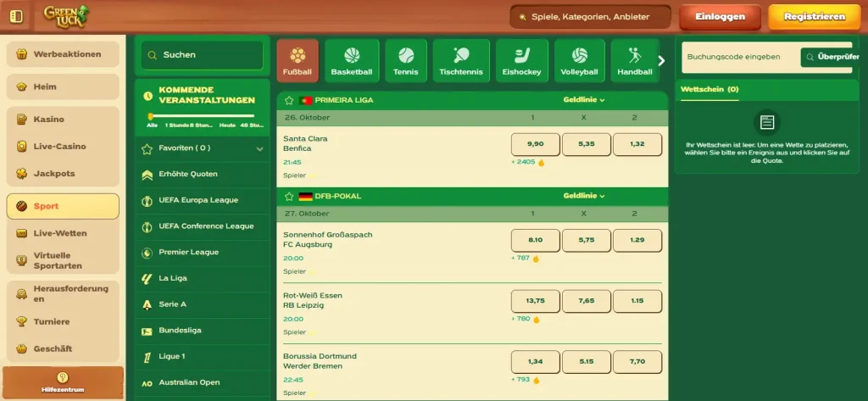Image resolution: width=868 pixels, height=401 pixels.
Task: Click the Registrieren button
Action: pos(815,17)
